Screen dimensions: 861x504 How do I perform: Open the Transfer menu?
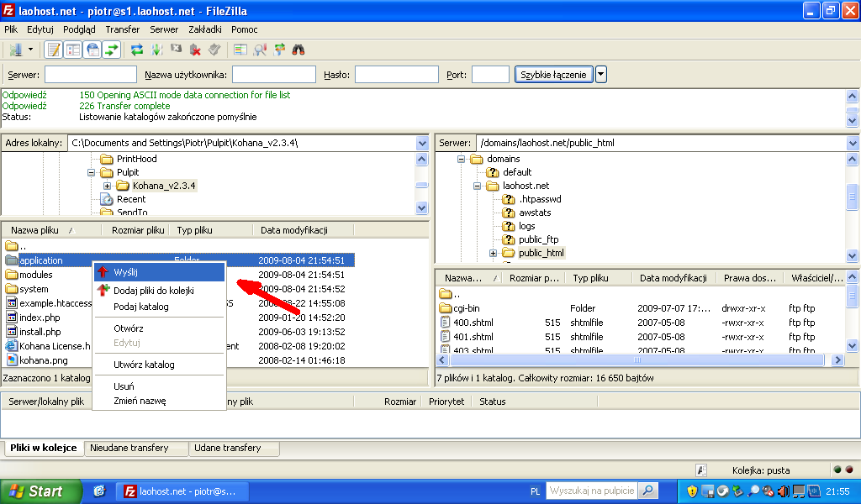[x=123, y=29]
